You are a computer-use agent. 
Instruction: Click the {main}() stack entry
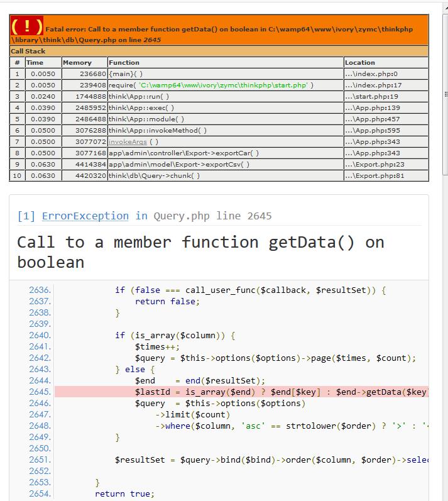coord(126,74)
